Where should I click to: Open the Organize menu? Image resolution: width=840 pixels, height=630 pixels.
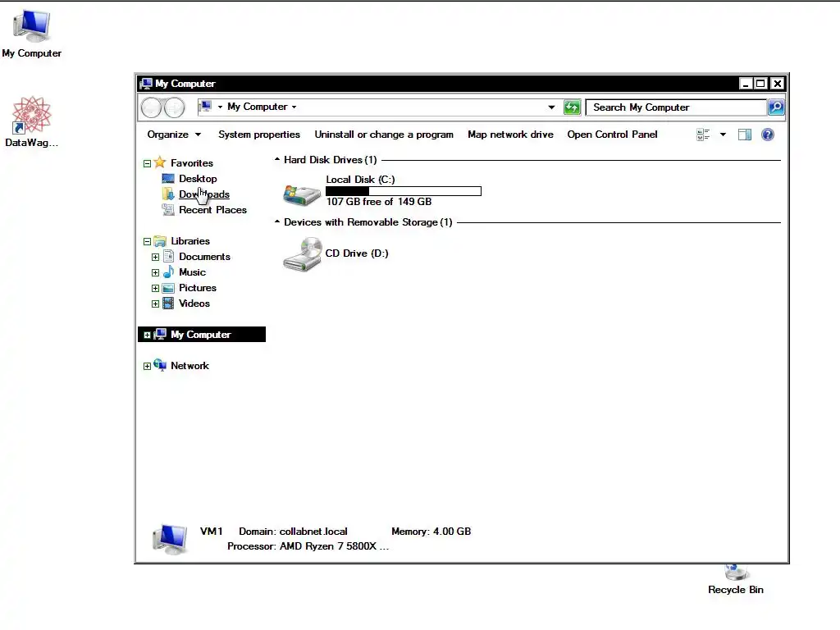coord(174,135)
